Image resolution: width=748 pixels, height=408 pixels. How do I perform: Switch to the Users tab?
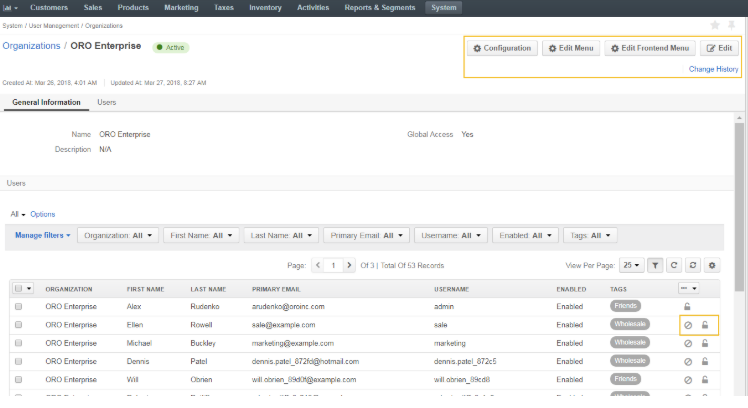105,102
